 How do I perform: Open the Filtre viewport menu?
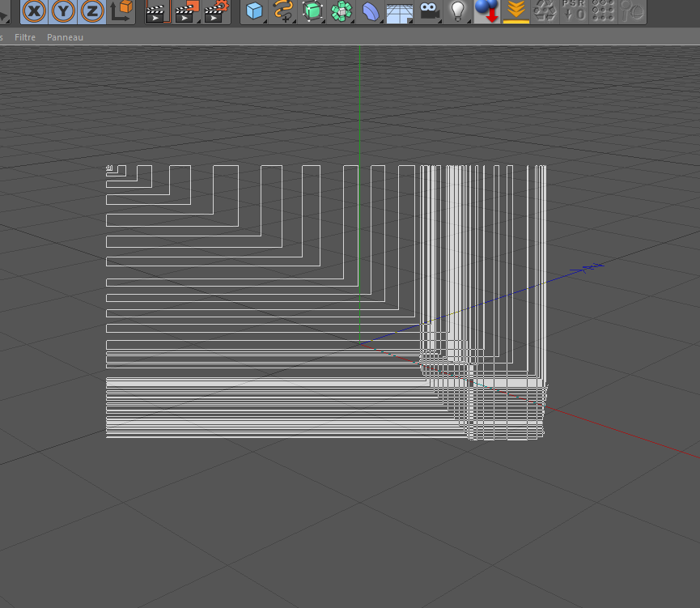pos(25,37)
